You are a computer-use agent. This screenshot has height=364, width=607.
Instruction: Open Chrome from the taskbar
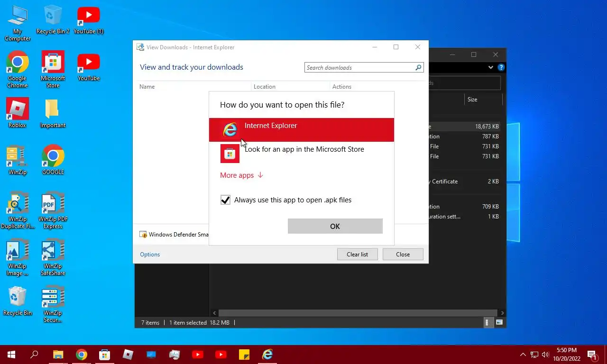(x=82, y=355)
